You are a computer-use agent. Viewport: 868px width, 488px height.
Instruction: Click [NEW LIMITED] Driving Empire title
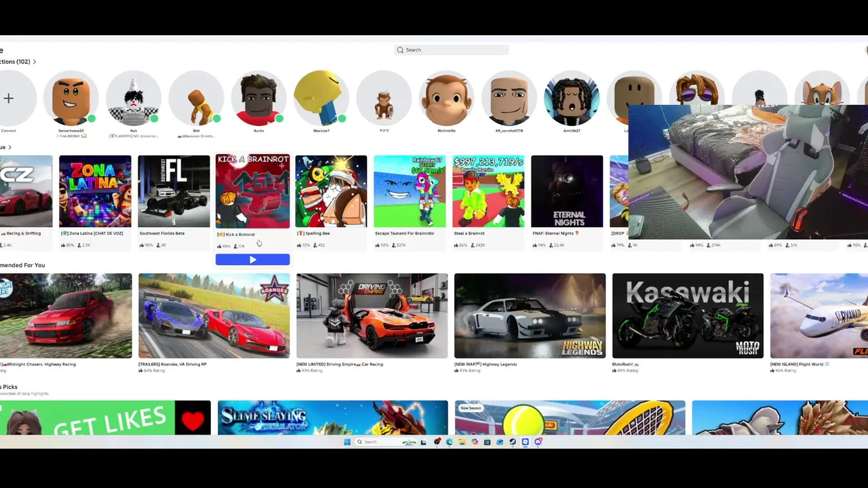pos(340,364)
